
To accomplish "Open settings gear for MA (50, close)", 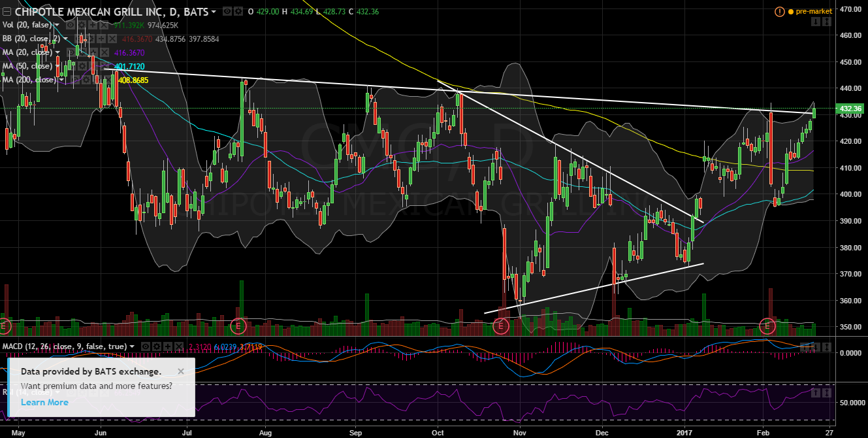I will [x=82, y=66].
